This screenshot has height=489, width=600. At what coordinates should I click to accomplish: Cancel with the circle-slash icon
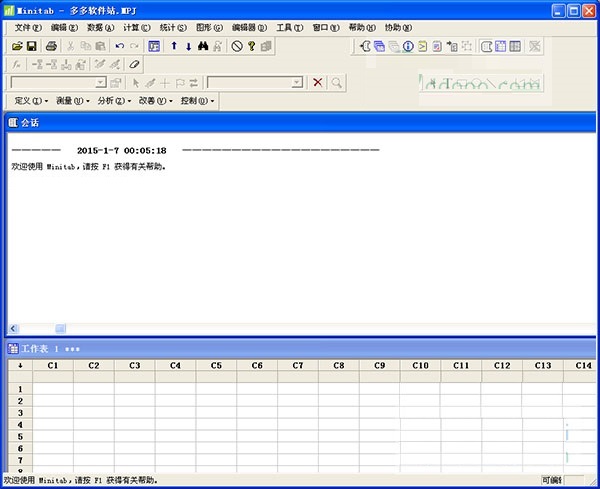click(x=237, y=46)
